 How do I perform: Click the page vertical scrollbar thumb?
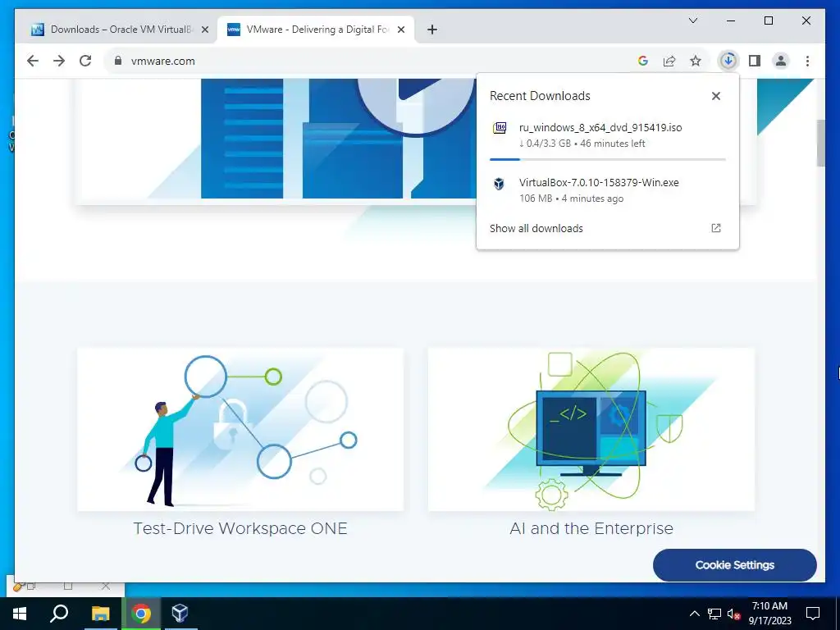point(820,143)
